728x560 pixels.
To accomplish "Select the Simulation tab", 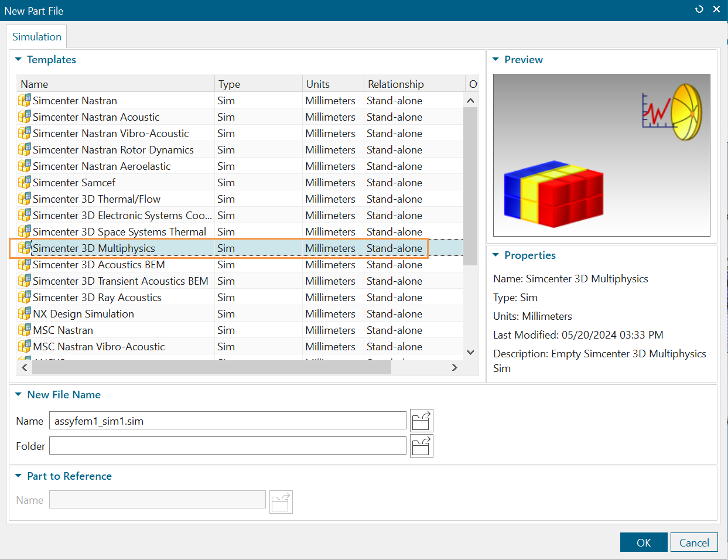I will (x=36, y=36).
